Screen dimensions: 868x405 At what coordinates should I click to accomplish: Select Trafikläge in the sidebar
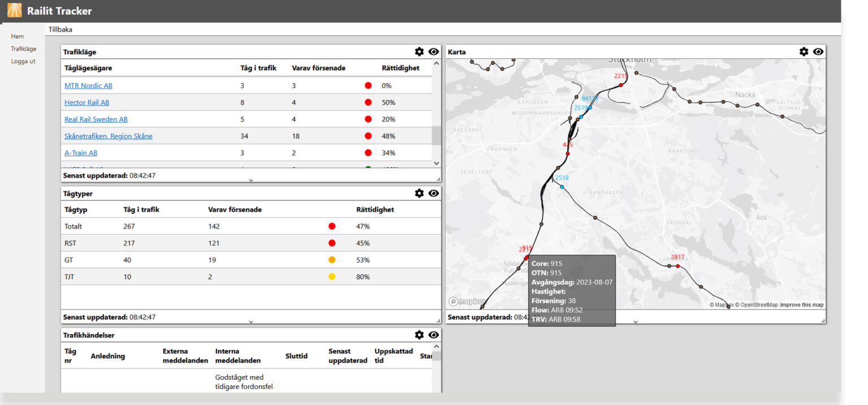click(x=23, y=49)
